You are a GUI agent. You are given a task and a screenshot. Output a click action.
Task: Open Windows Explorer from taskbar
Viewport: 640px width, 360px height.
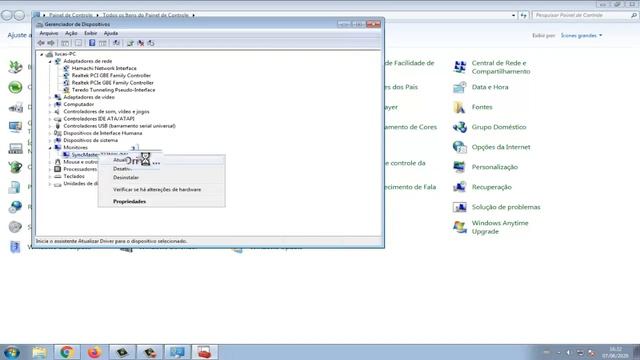click(x=40, y=352)
